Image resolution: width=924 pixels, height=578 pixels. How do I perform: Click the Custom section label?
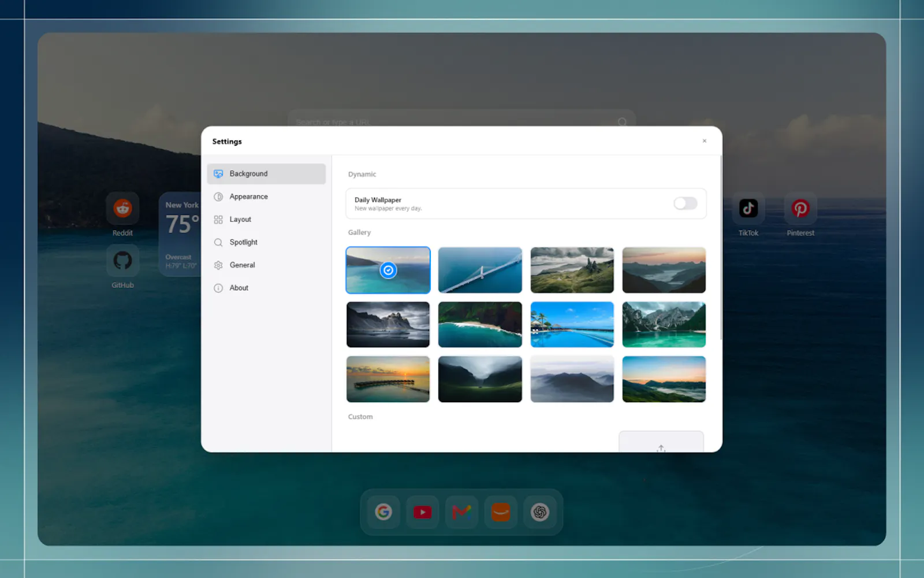(x=360, y=417)
